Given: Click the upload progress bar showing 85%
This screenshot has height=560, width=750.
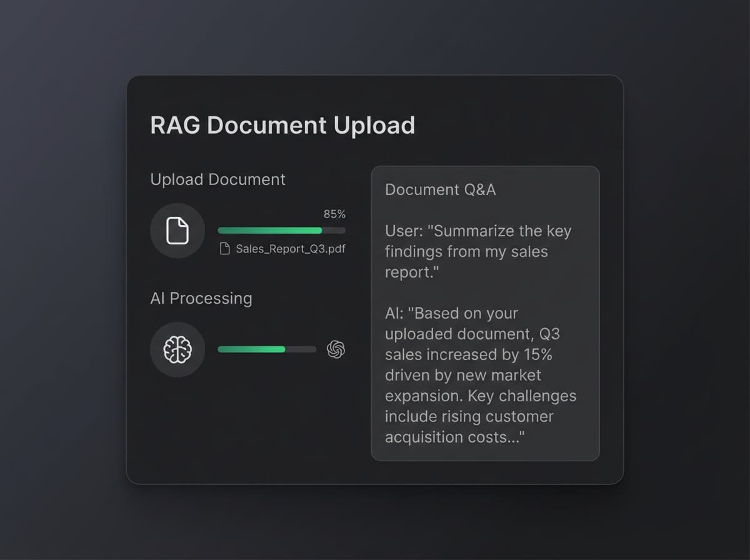Looking at the screenshot, I should click(x=281, y=231).
